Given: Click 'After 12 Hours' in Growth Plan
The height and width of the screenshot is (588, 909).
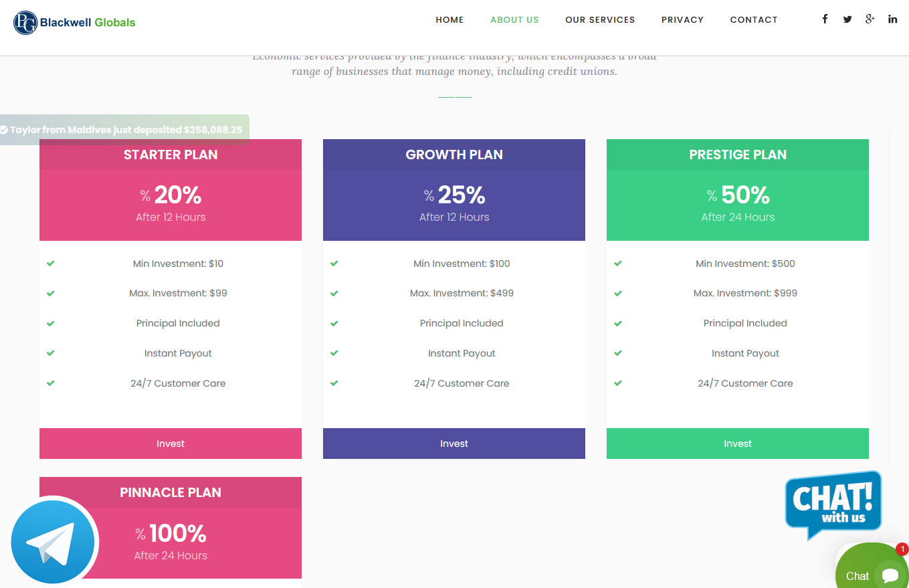Looking at the screenshot, I should click(x=454, y=217).
